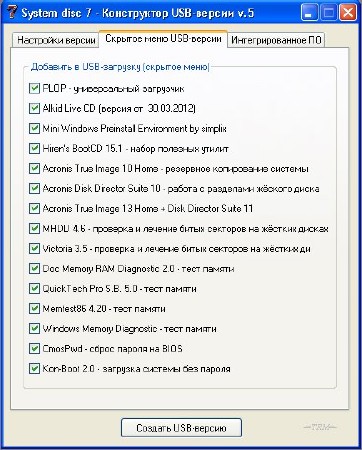This screenshot has width=362, height=450.
Task: Minimize the System disc 7 window
Action: click(309, 13)
